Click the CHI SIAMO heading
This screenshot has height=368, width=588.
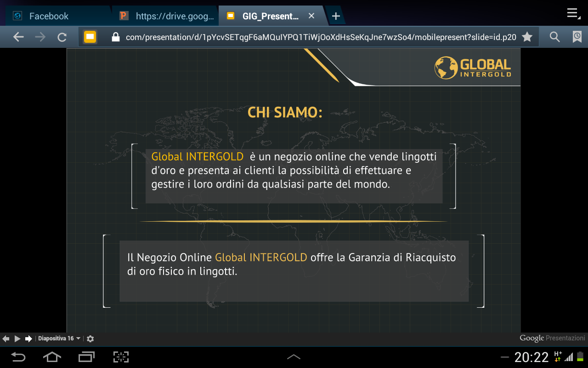pyautogui.click(x=285, y=112)
